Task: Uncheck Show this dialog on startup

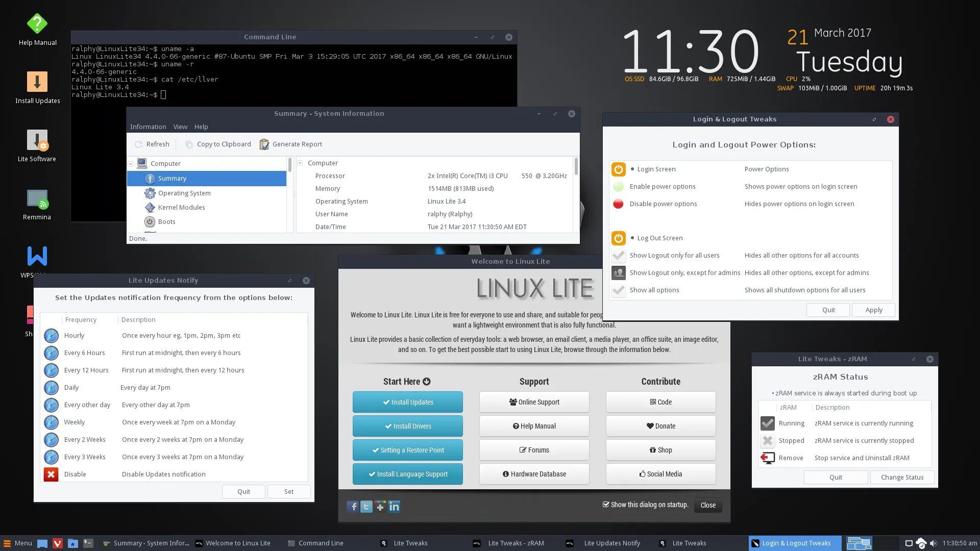Action: coord(606,505)
